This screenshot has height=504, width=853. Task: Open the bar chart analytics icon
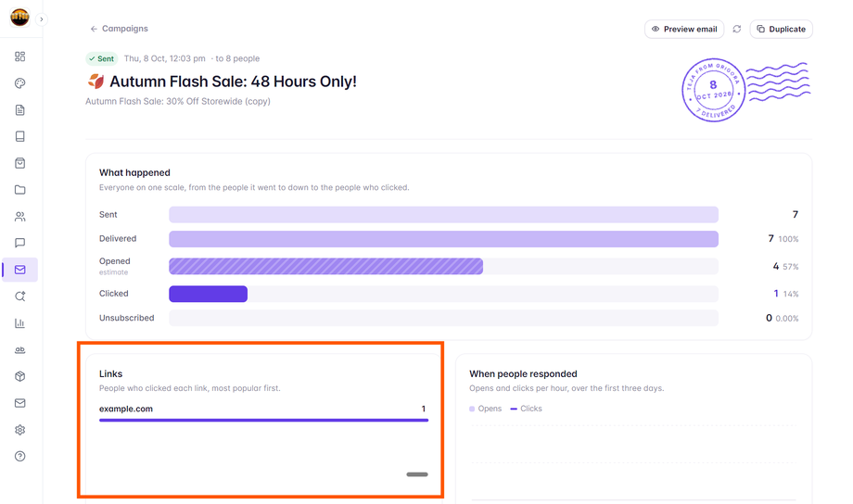pyautogui.click(x=20, y=323)
